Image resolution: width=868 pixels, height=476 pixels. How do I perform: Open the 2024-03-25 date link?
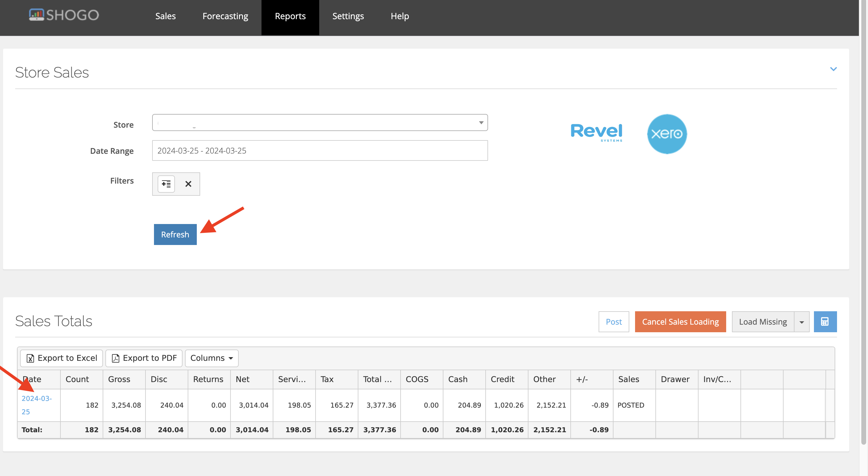(37, 405)
